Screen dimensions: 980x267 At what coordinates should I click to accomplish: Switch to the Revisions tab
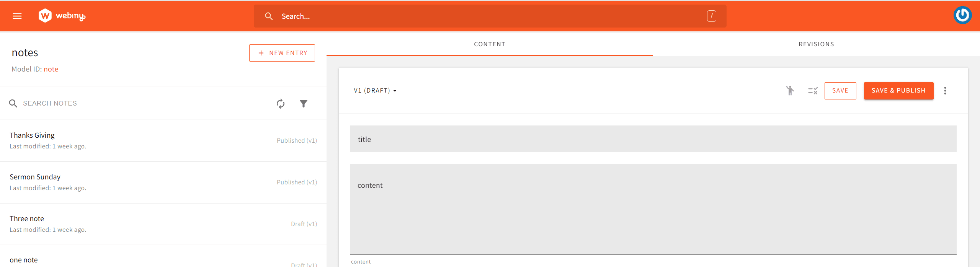point(816,44)
